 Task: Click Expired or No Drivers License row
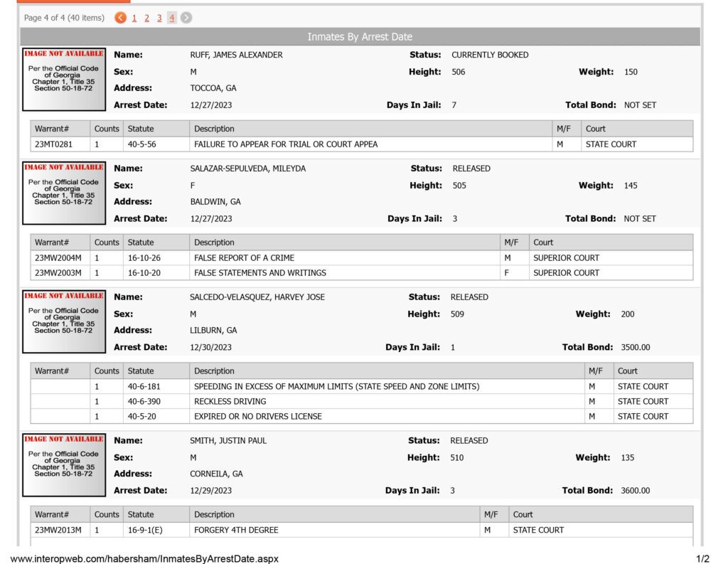coord(362,416)
